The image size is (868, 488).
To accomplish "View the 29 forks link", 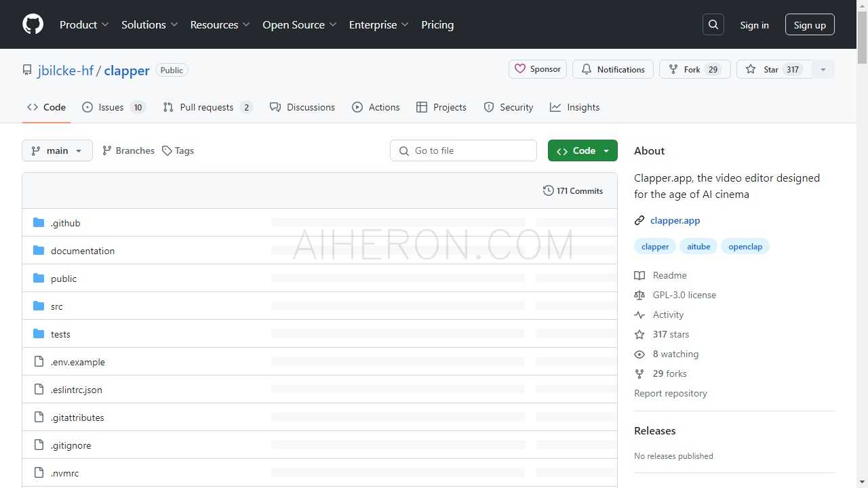I will 660,373.
